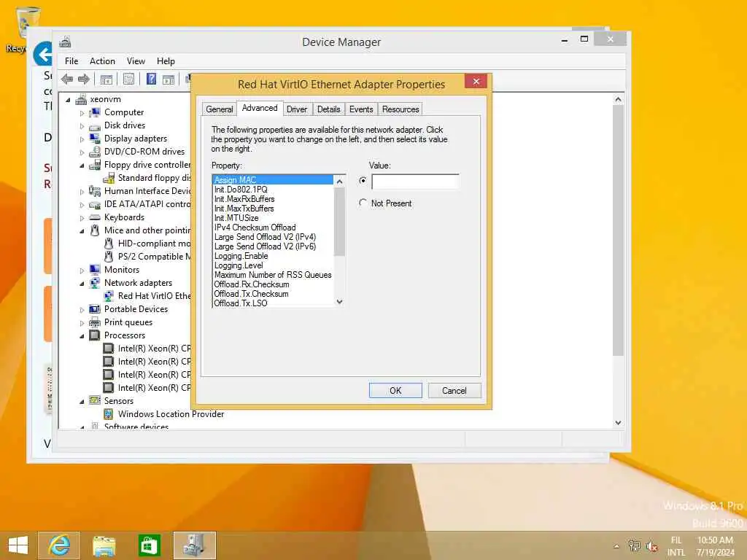
Task: Click the Sensors category icon
Action: [95, 401]
